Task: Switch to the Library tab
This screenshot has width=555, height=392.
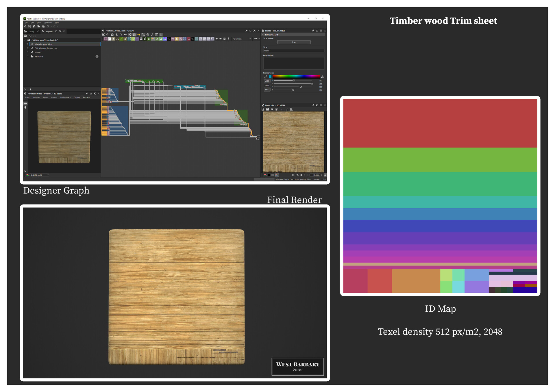Action: (31, 31)
